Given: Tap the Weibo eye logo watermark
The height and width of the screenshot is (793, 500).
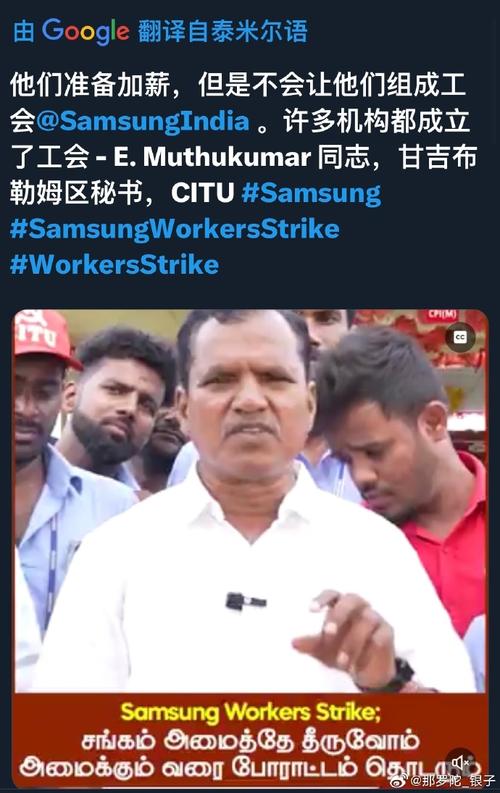Looking at the screenshot, I should tap(400, 781).
